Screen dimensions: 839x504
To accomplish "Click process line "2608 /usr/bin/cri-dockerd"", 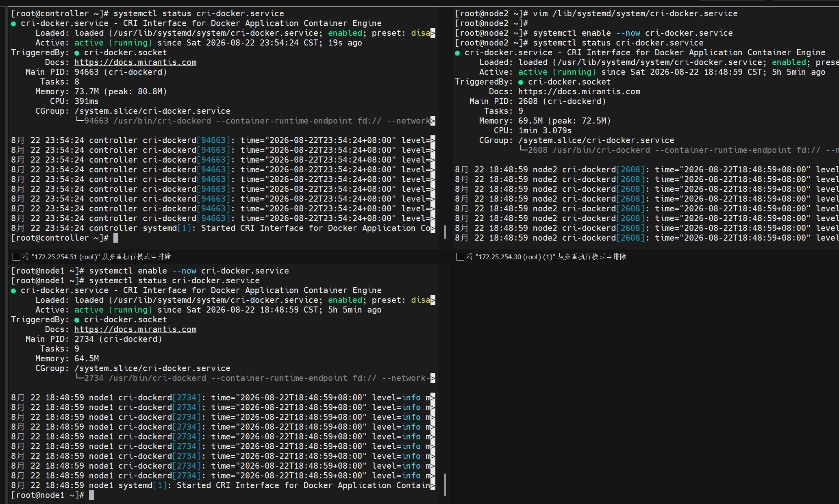I will 589,150.
